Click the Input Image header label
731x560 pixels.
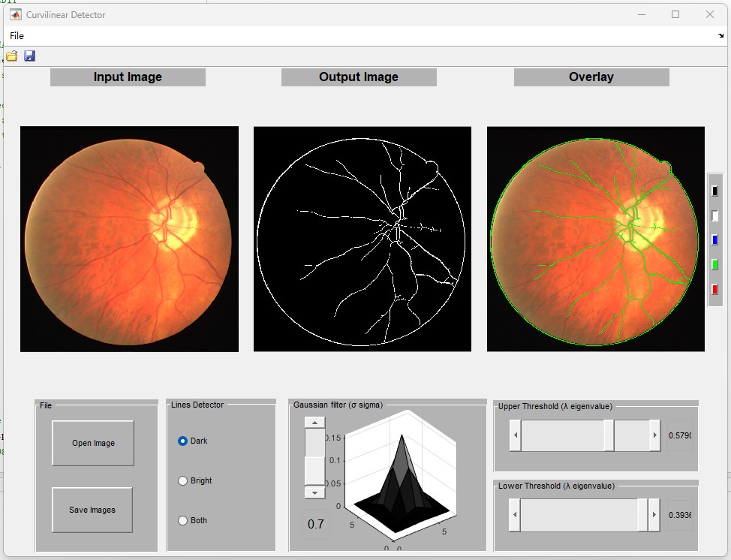[128, 77]
